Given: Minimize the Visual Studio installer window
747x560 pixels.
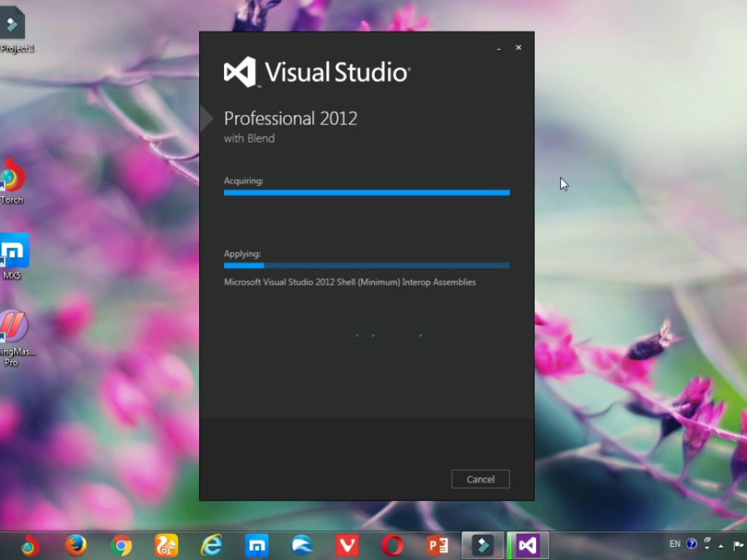Looking at the screenshot, I should [x=499, y=48].
